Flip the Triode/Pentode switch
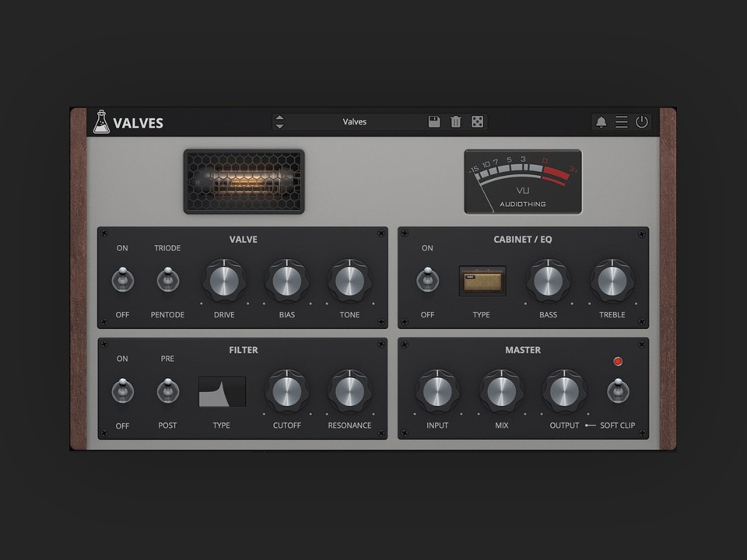Screen dimensions: 747x560 pyautogui.click(x=168, y=279)
